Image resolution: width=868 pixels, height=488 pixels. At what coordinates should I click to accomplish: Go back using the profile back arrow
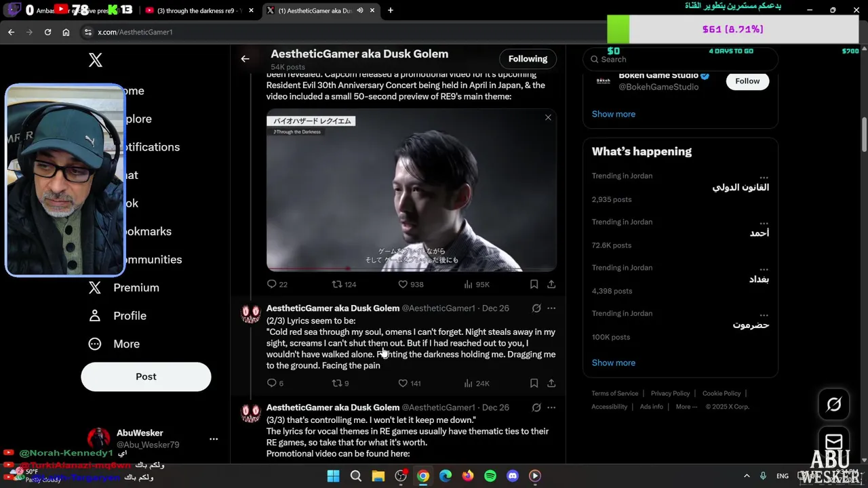point(245,59)
